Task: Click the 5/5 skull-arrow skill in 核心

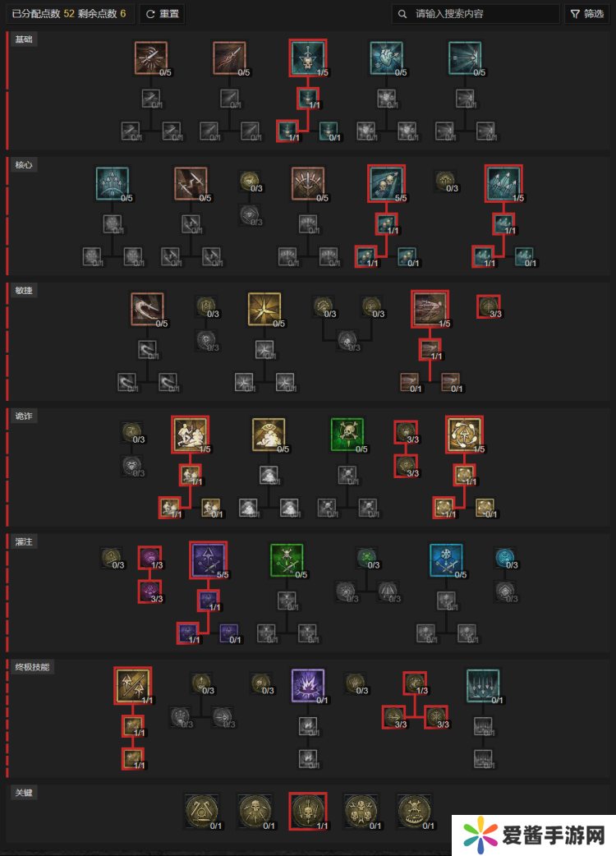Action: coord(386,183)
